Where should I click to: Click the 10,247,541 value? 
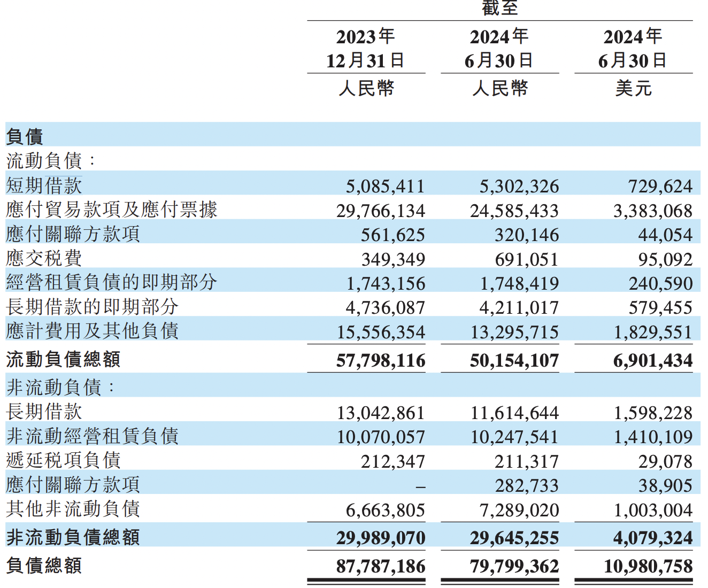click(x=514, y=437)
